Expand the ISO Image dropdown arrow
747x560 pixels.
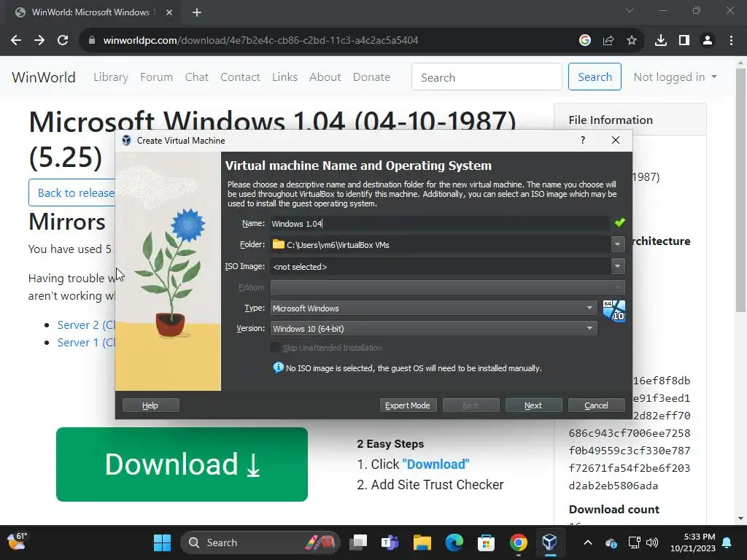point(617,266)
